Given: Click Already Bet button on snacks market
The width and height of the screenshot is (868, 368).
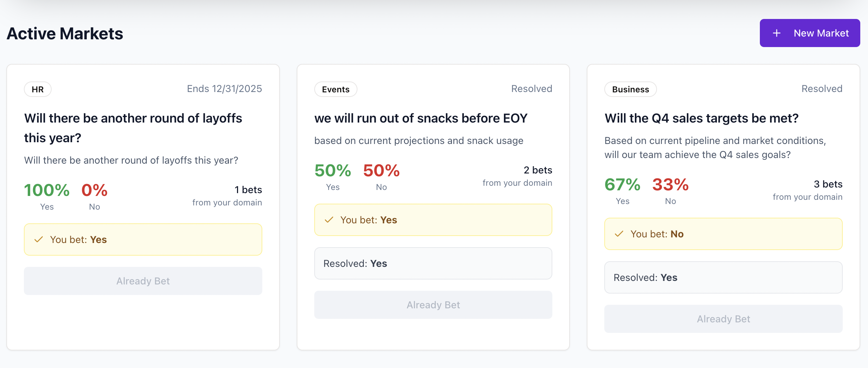Looking at the screenshot, I should pos(433,305).
